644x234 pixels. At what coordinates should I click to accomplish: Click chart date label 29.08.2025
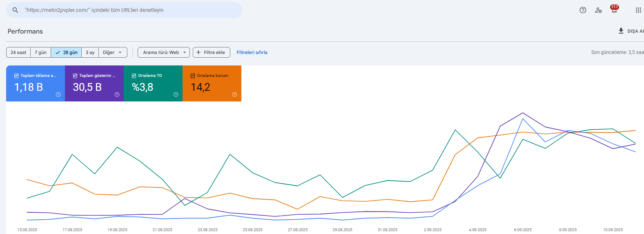(343, 230)
